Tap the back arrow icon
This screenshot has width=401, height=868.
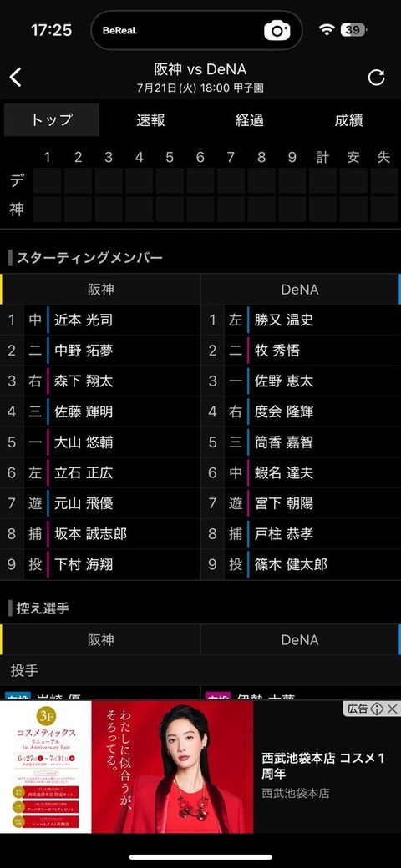pyautogui.click(x=16, y=78)
